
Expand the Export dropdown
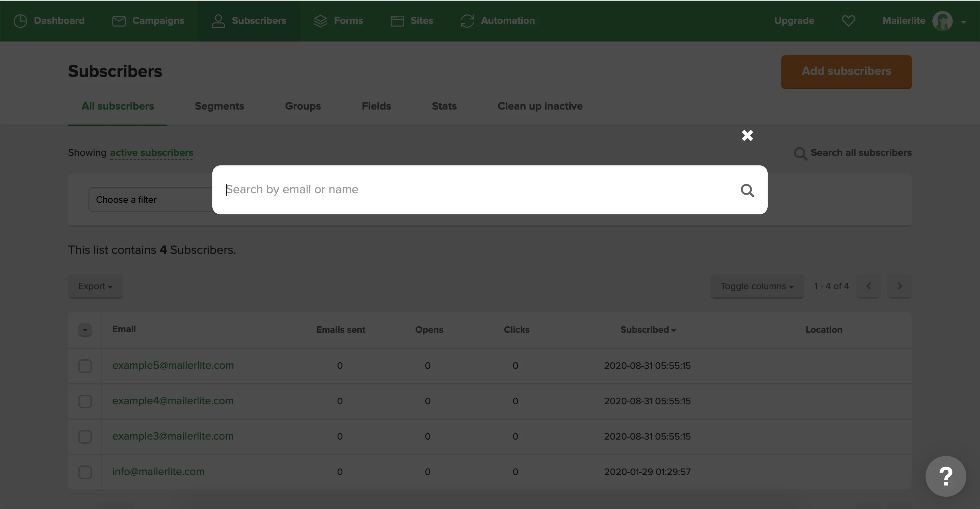pyautogui.click(x=95, y=286)
